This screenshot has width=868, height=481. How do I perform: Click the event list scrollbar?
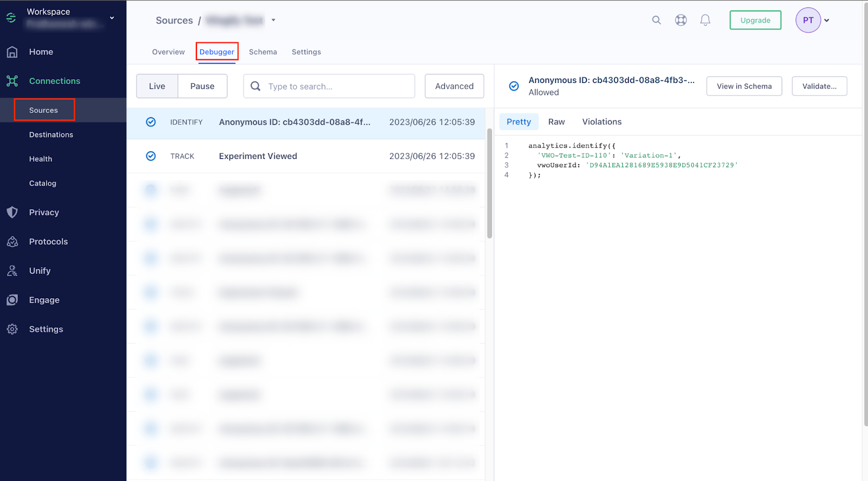[489, 183]
